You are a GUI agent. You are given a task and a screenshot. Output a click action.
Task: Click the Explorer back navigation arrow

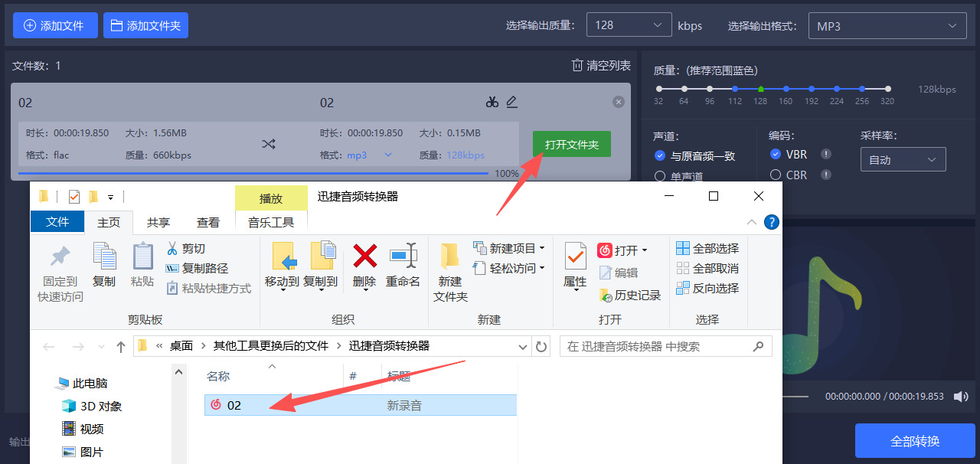pos(49,347)
